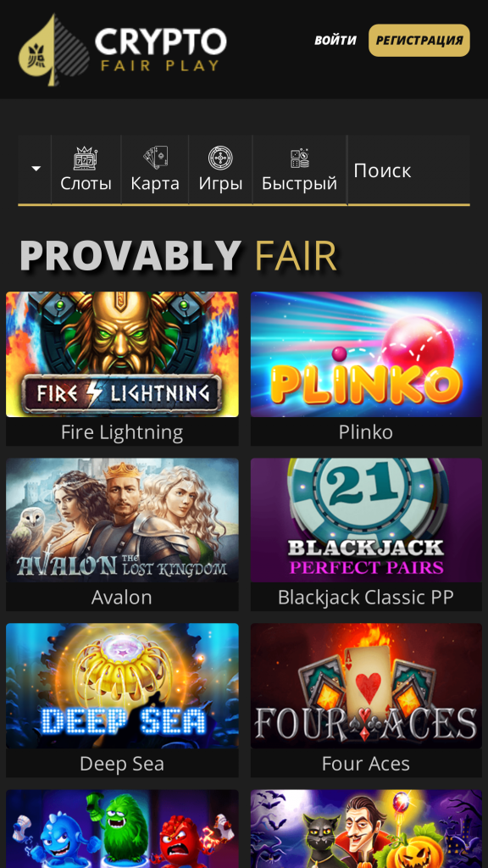Image resolution: width=488 pixels, height=868 pixels.
Task: Open the Слоты slot machine category
Action: pos(86,170)
